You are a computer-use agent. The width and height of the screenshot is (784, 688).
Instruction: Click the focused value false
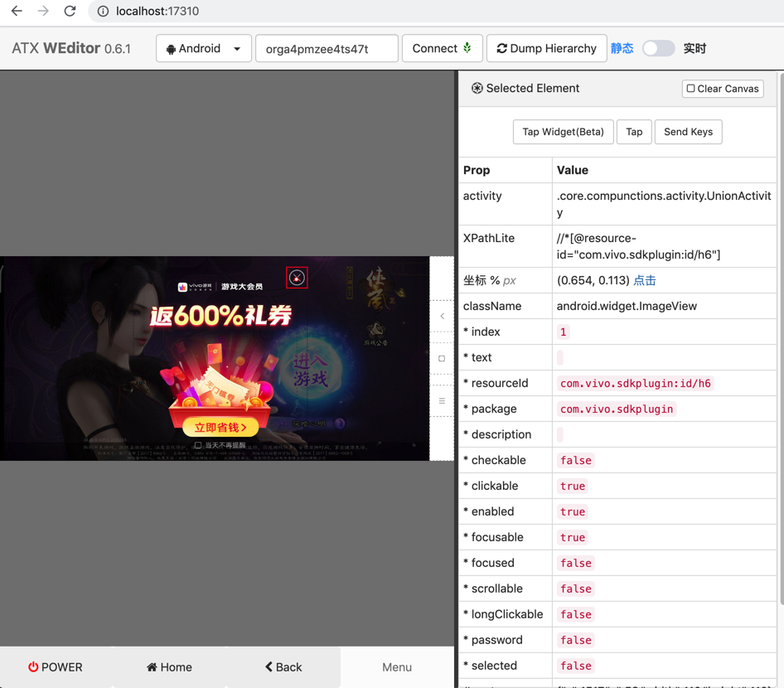pos(575,563)
